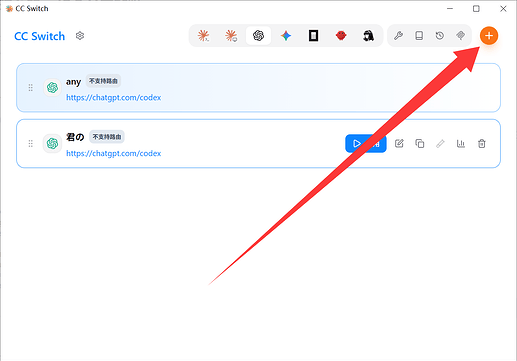Click the OpenAI logo of the any provider
The image size is (517, 361).
click(52, 88)
